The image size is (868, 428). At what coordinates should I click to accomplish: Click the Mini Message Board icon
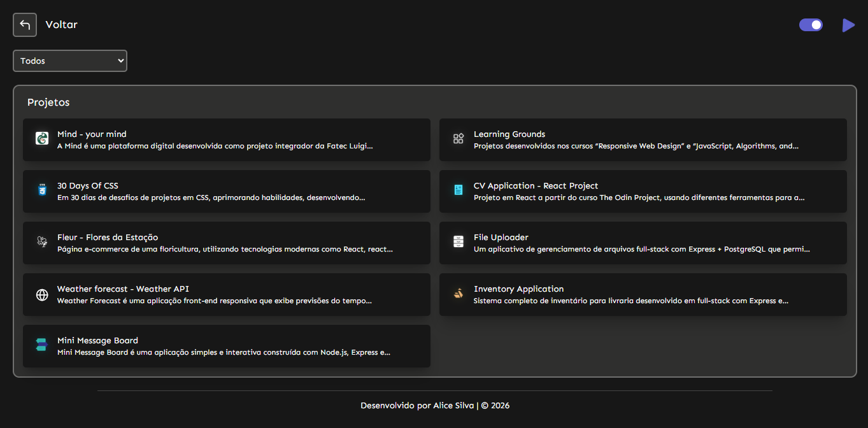[42, 345]
